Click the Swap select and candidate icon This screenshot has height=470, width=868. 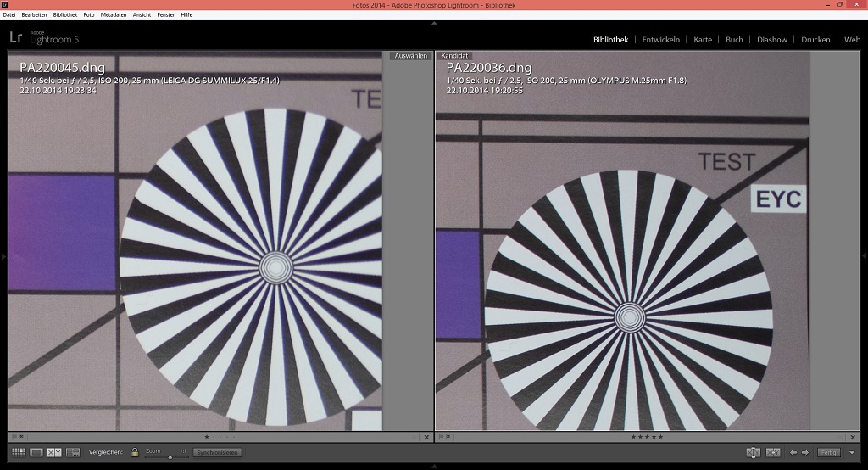pyautogui.click(x=753, y=453)
